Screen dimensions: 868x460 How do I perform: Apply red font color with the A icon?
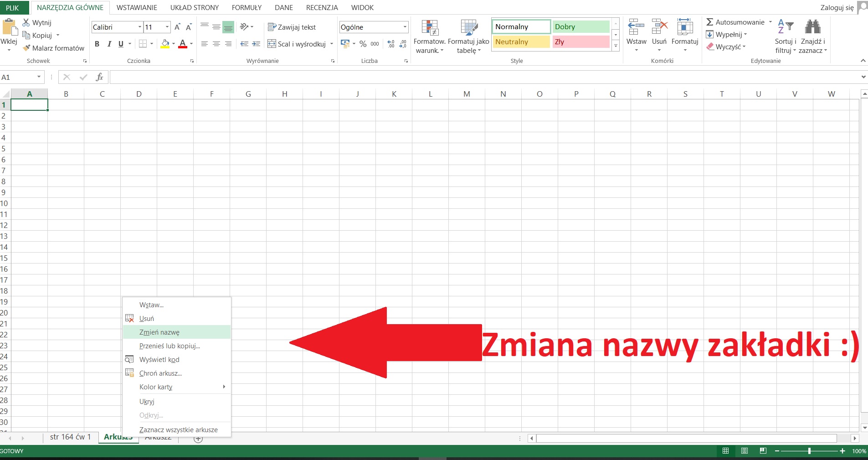click(183, 44)
